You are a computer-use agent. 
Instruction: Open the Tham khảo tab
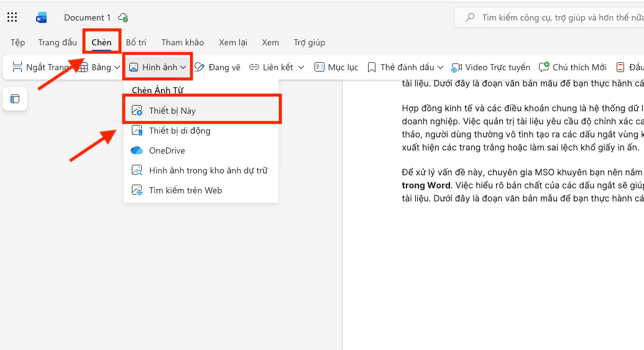[x=182, y=42]
